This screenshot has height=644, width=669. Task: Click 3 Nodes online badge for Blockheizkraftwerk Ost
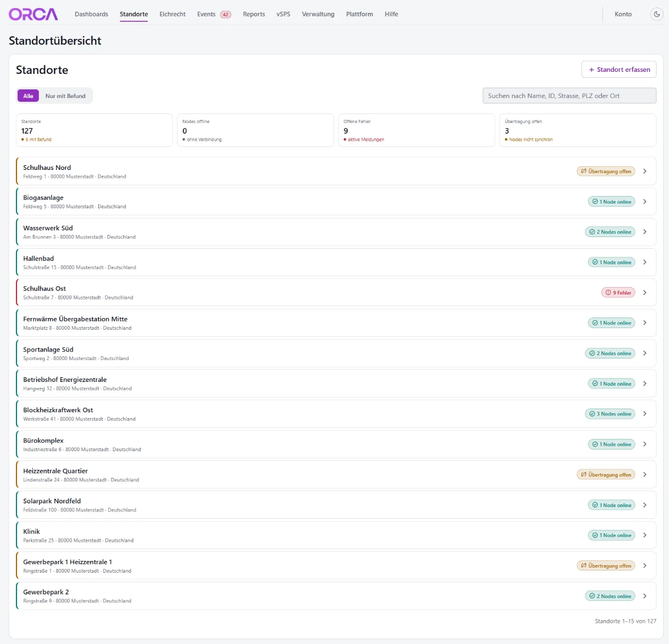610,414
